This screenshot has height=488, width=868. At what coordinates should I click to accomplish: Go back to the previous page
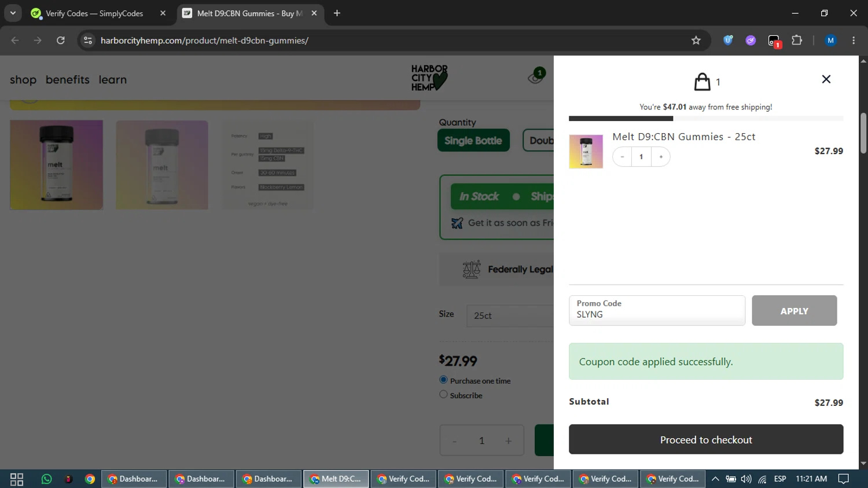15,41
